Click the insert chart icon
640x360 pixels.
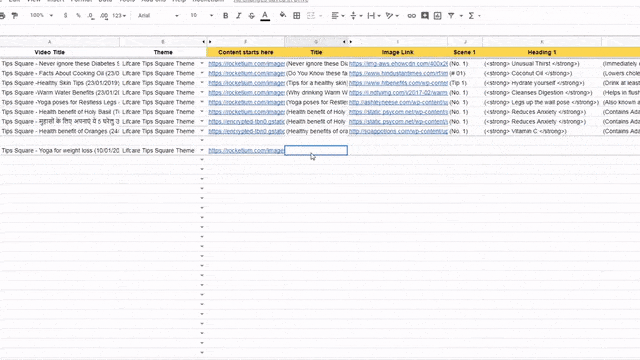pyautogui.click(x=438, y=16)
